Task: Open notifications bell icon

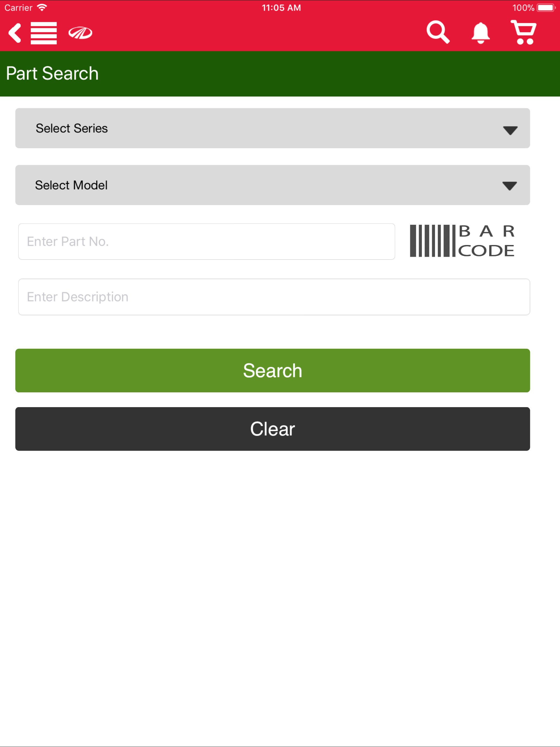Action: (x=481, y=33)
